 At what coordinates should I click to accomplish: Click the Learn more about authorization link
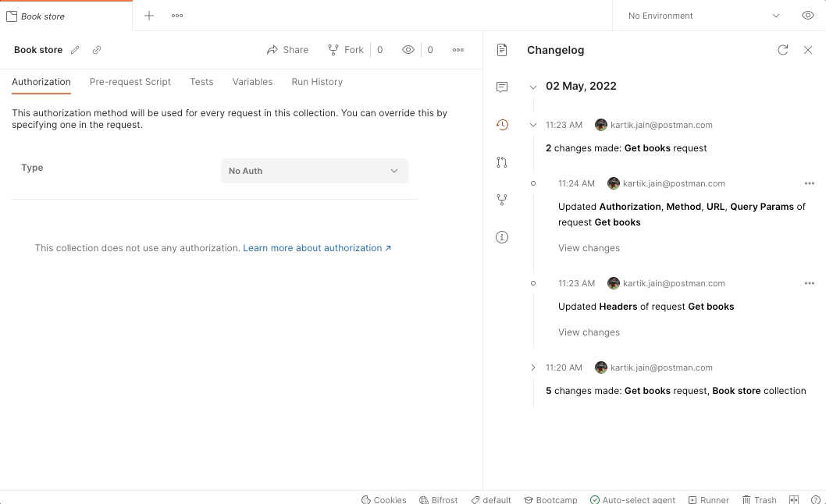pyautogui.click(x=311, y=247)
